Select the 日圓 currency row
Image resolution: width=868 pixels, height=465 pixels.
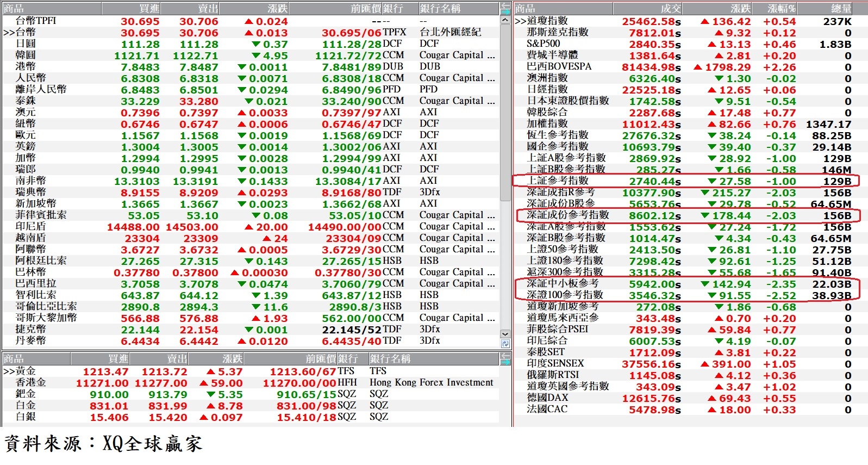[x=250, y=44]
